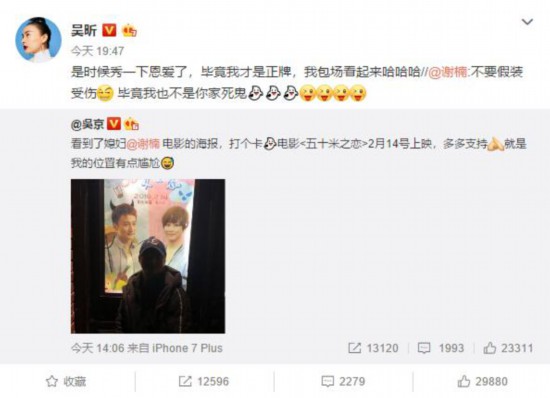
Task: Click the membership crown icon beside 吴昕
Action: pyautogui.click(x=129, y=31)
